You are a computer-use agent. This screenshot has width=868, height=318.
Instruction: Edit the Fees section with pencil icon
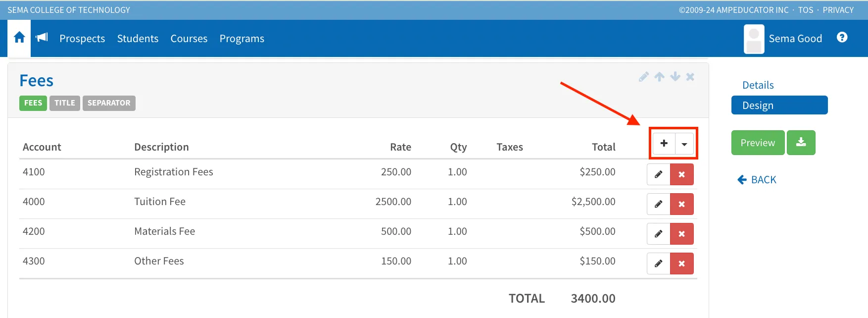(x=643, y=77)
